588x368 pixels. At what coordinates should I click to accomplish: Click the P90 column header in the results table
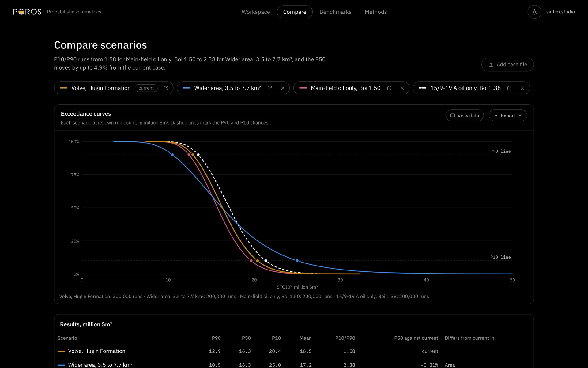click(216, 338)
